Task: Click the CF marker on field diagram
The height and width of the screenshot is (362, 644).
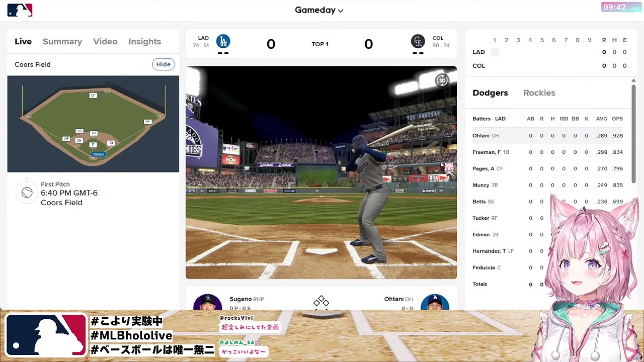Action: [x=93, y=96]
